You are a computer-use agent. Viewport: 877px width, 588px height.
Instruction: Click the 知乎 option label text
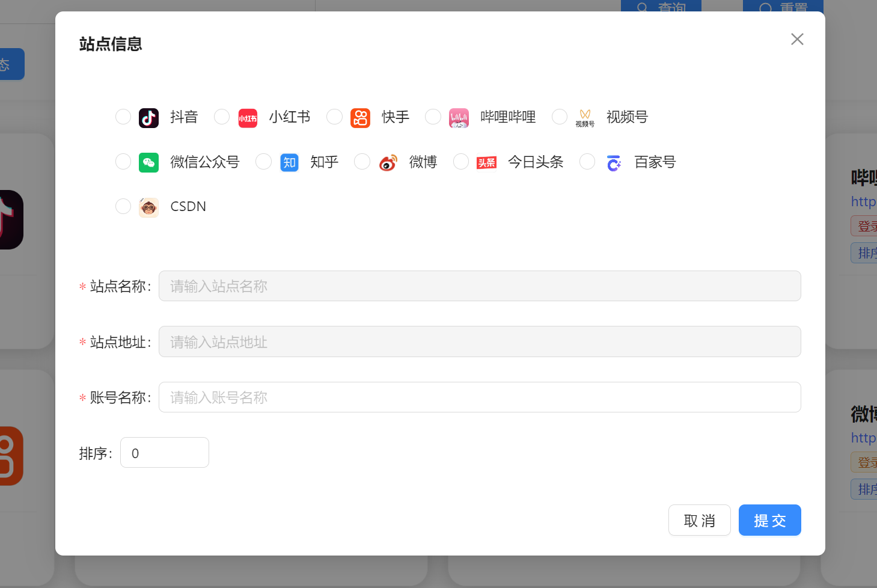325,162
